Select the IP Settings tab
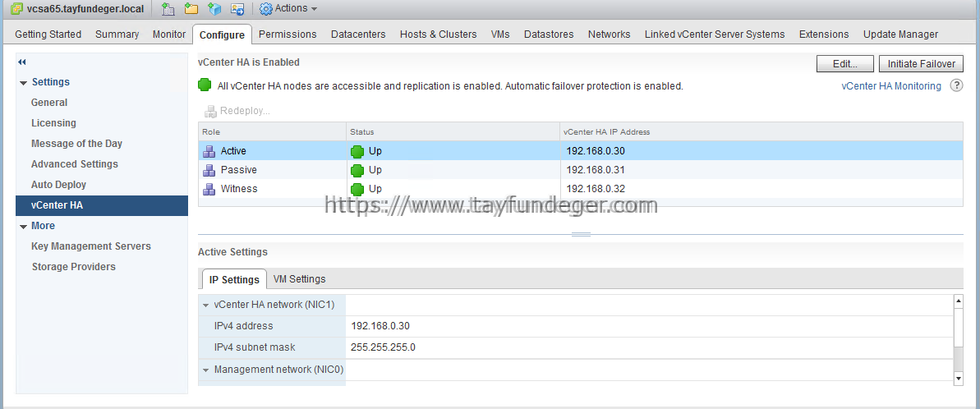980x409 pixels. coord(234,279)
